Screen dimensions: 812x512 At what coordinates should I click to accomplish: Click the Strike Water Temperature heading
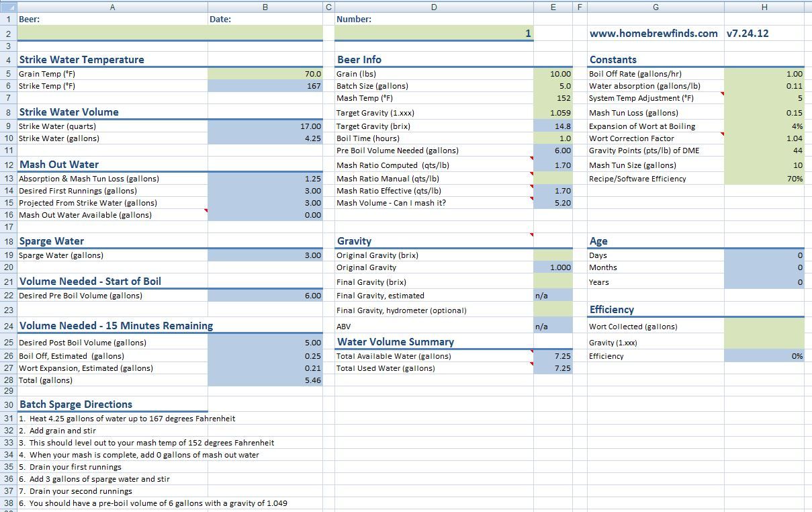pyautogui.click(x=81, y=59)
